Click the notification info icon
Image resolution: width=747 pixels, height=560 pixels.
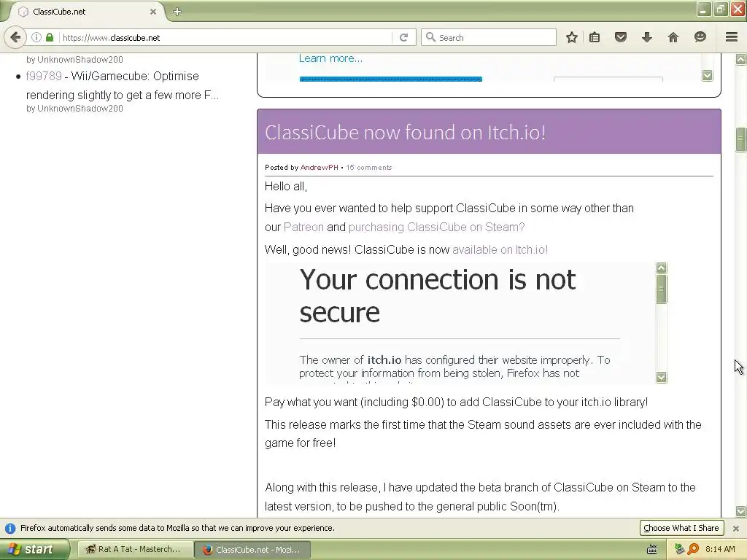(10, 529)
